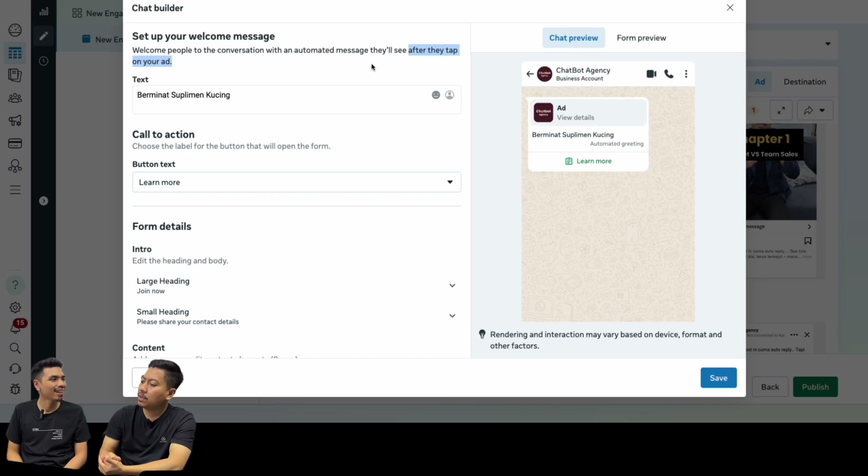
Task: Open the clock history icon
Action: click(x=43, y=61)
